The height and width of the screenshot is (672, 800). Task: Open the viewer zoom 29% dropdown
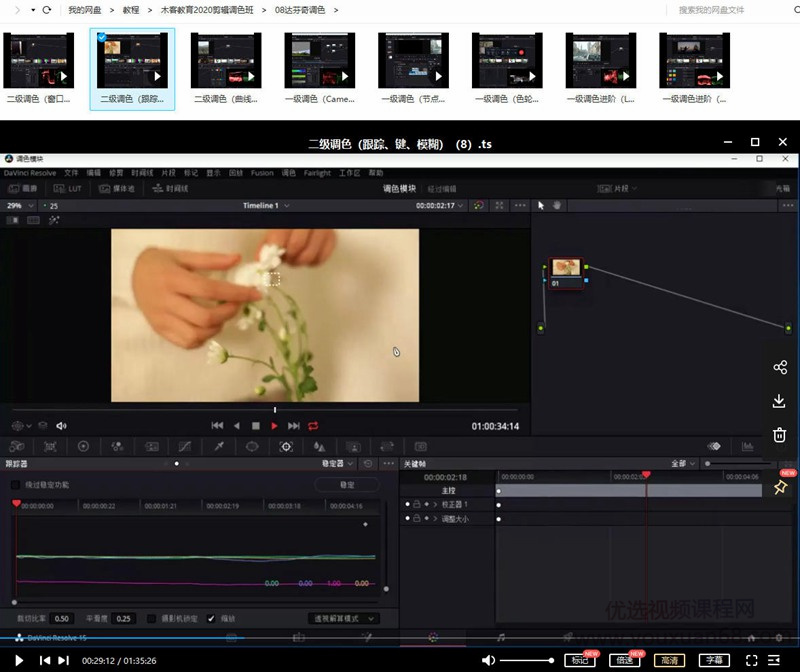pos(18,206)
